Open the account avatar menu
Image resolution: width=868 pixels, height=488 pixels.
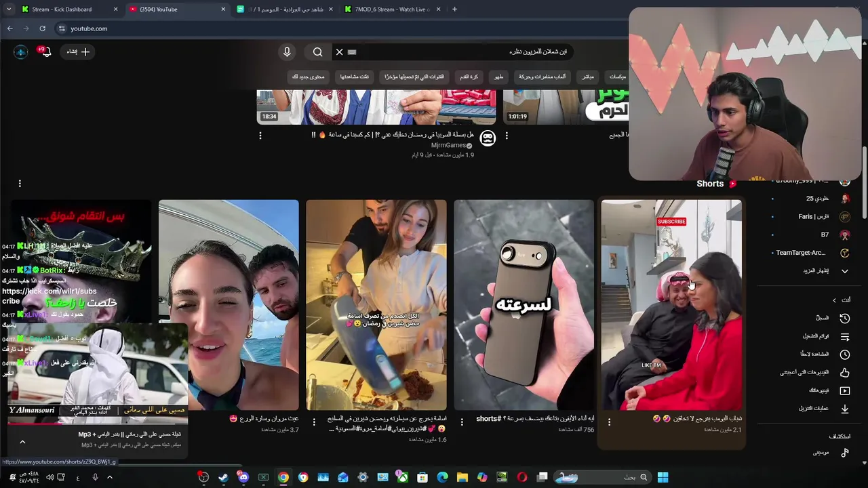(x=21, y=52)
